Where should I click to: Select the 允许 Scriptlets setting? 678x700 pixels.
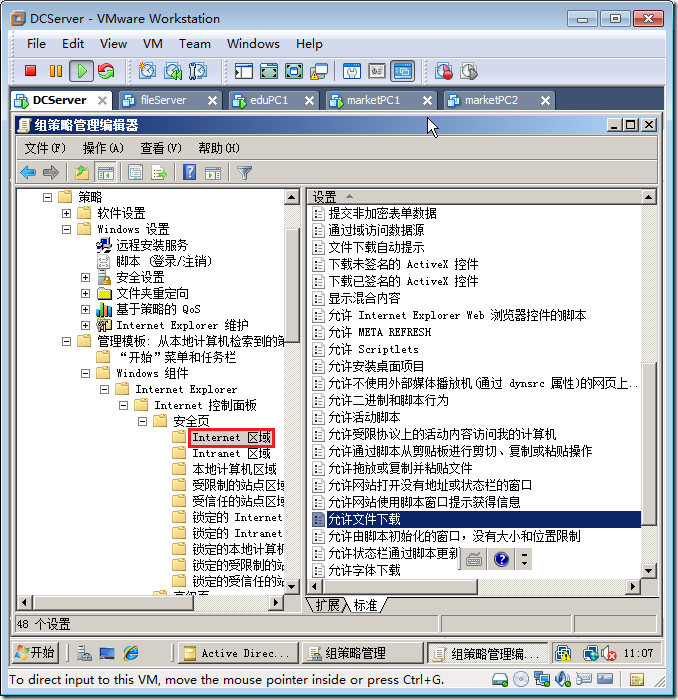pyautogui.click(x=373, y=349)
